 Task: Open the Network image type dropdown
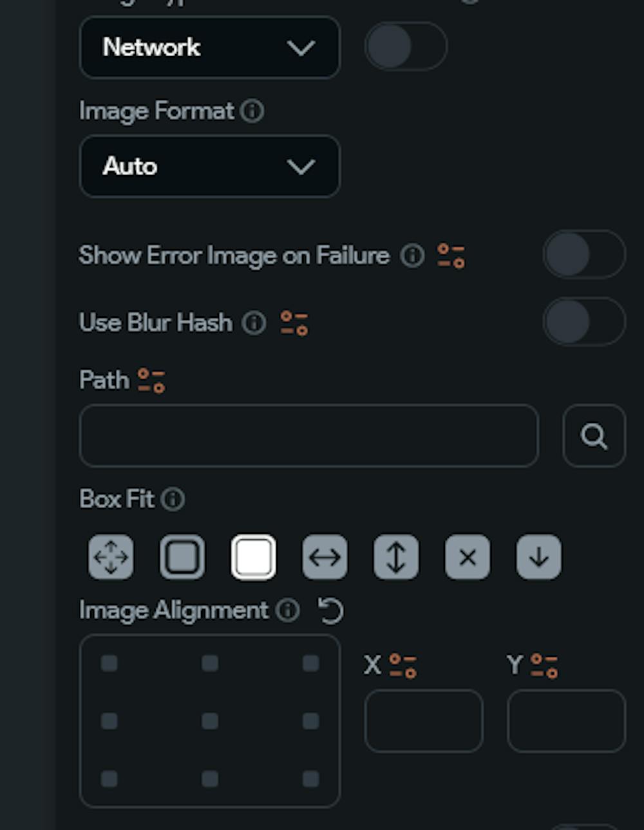pos(209,47)
